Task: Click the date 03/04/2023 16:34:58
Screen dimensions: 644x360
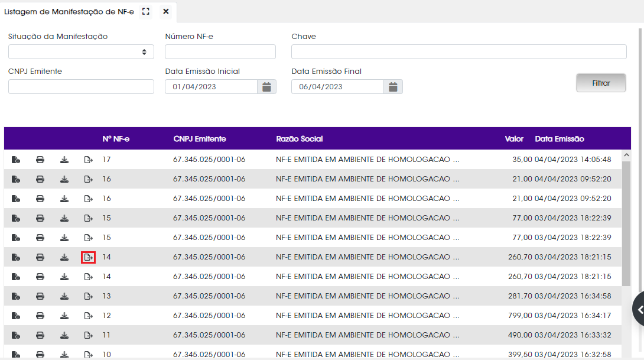Action: click(x=573, y=296)
